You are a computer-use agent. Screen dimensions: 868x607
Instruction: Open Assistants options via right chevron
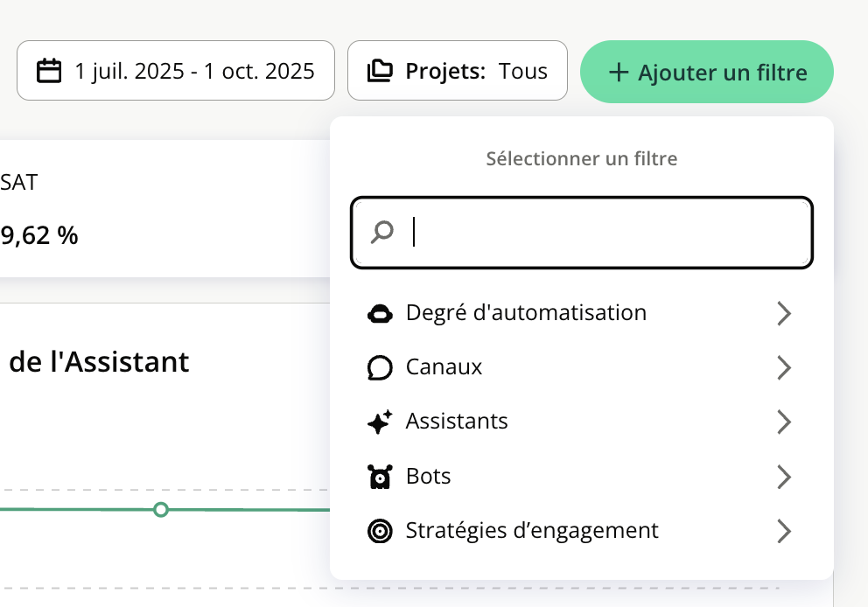tap(783, 422)
